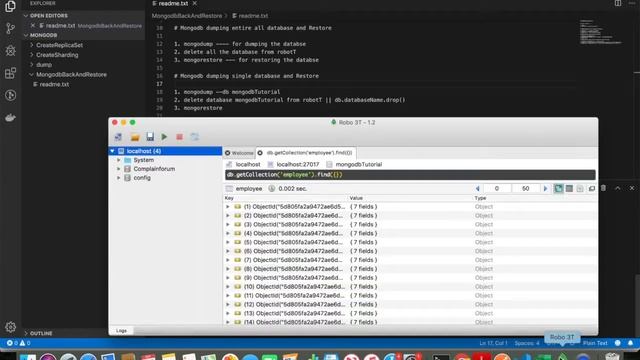Open readme.txt under MongodbBackAndRestore folder

54,84
